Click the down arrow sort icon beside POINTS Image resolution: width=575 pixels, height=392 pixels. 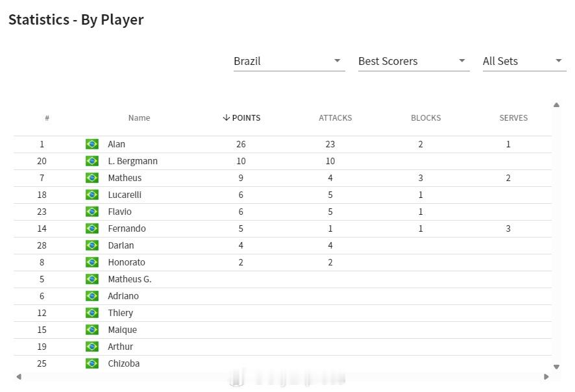(226, 117)
